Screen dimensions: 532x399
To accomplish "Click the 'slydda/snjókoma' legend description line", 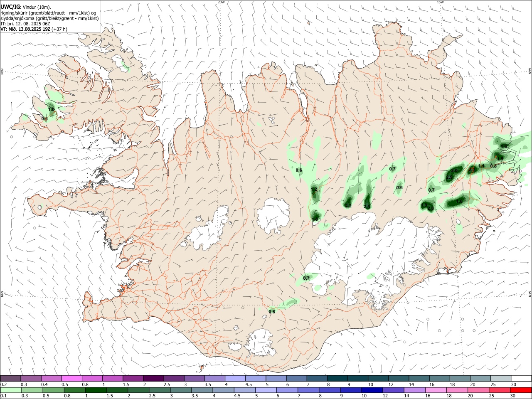I will [49, 18].
